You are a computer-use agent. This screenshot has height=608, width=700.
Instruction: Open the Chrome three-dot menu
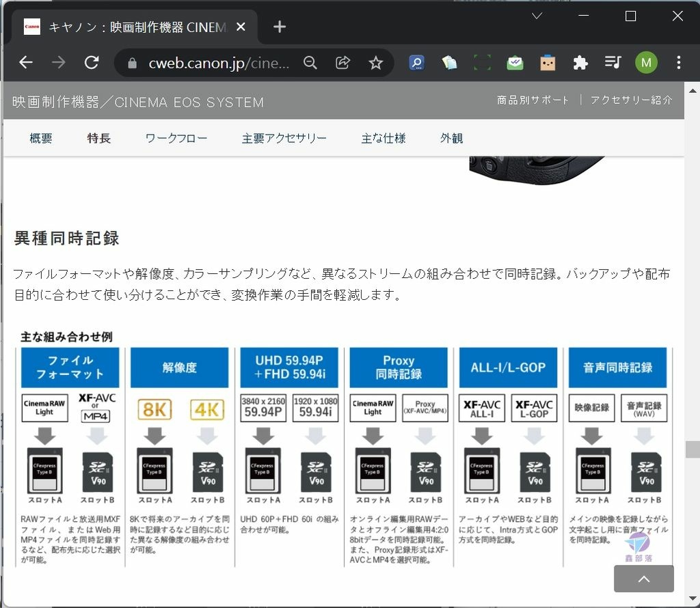click(x=679, y=62)
